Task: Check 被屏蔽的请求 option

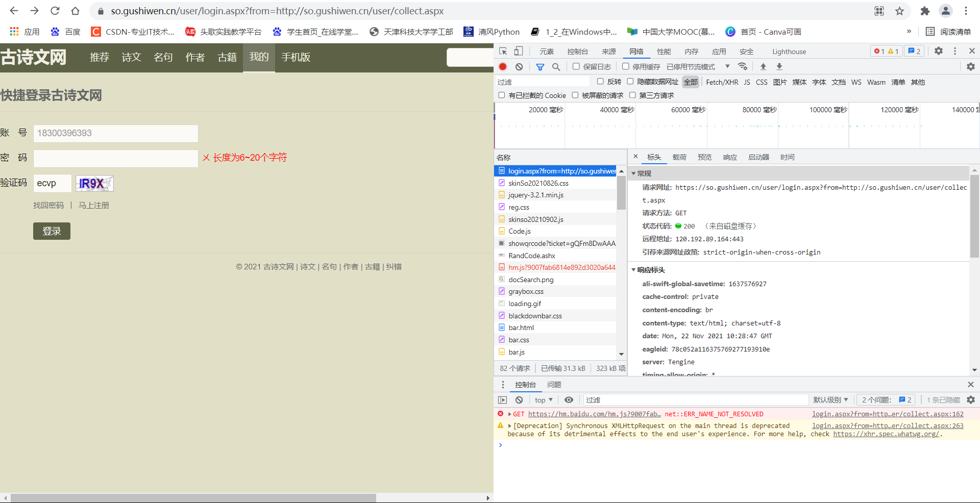Action: pyautogui.click(x=575, y=95)
